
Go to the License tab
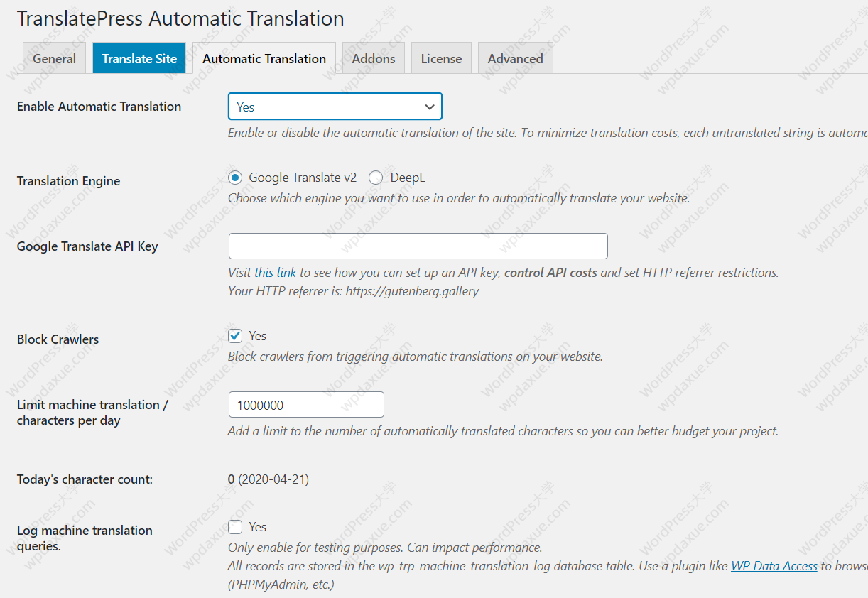click(x=441, y=58)
